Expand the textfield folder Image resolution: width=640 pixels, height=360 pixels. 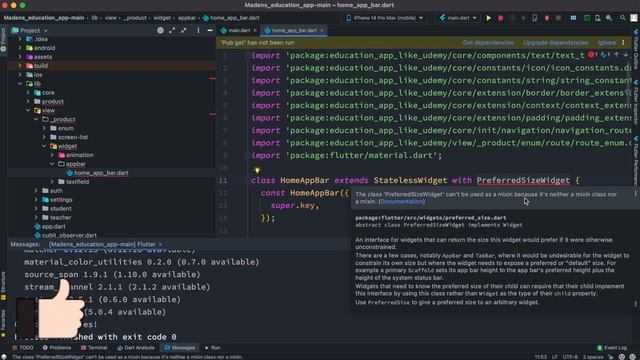[52, 182]
